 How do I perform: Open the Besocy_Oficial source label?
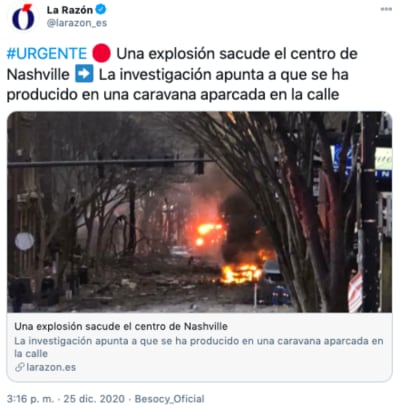click(169, 399)
